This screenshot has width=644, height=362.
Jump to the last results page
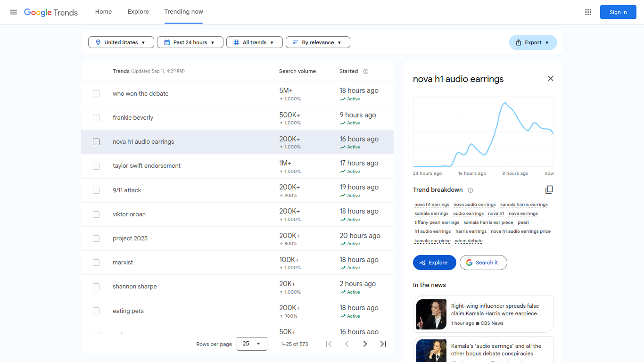click(x=383, y=344)
